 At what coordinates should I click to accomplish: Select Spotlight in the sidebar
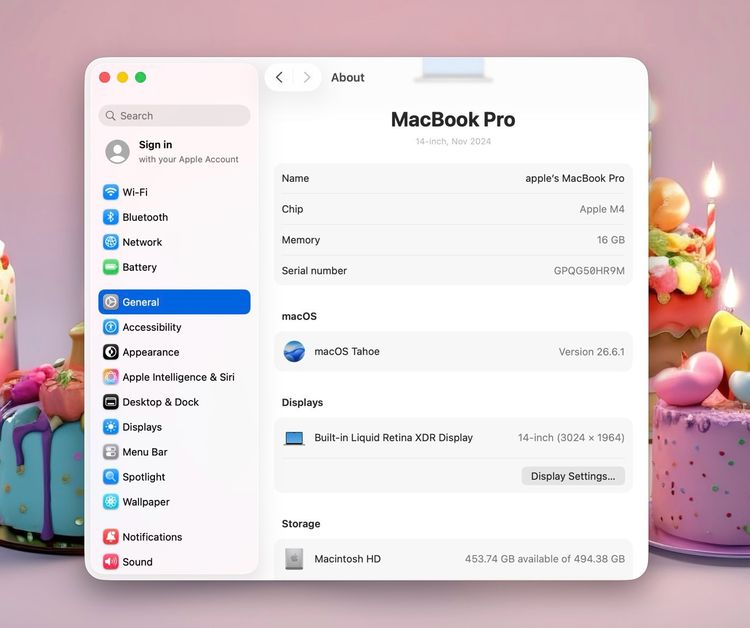(x=175, y=476)
